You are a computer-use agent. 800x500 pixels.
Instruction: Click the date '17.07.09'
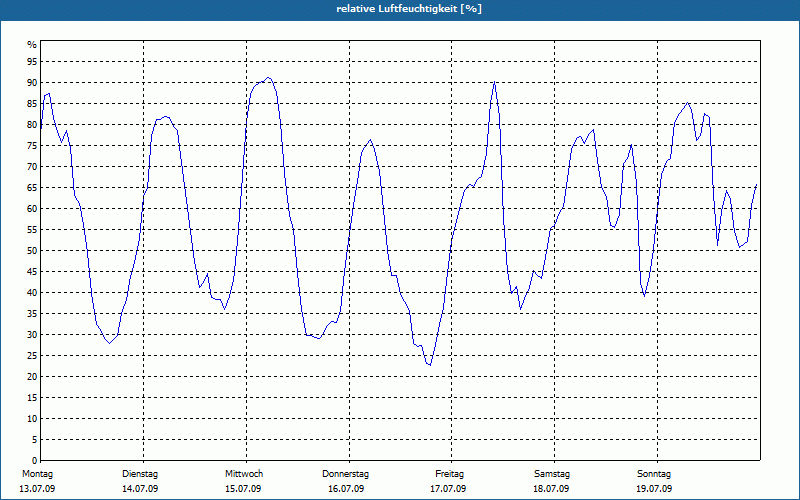point(448,489)
